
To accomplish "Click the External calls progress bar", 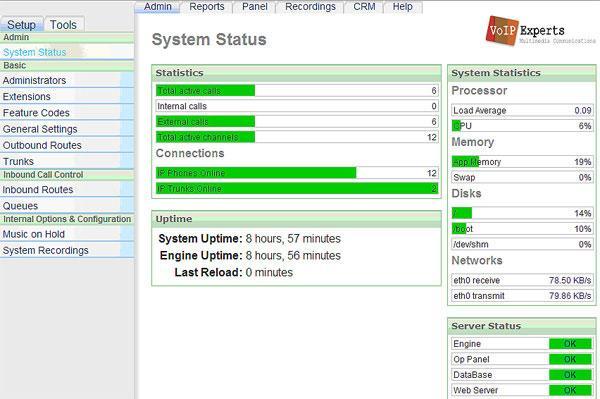I will [297, 122].
